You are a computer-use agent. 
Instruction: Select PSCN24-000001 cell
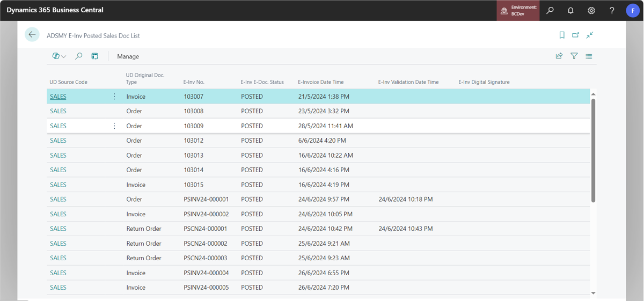click(206, 229)
